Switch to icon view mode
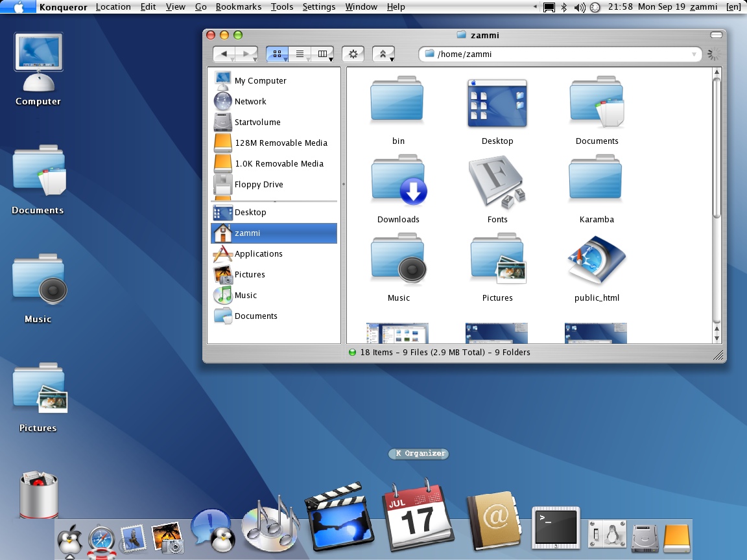Viewport: 747px width, 560px height. (278, 54)
